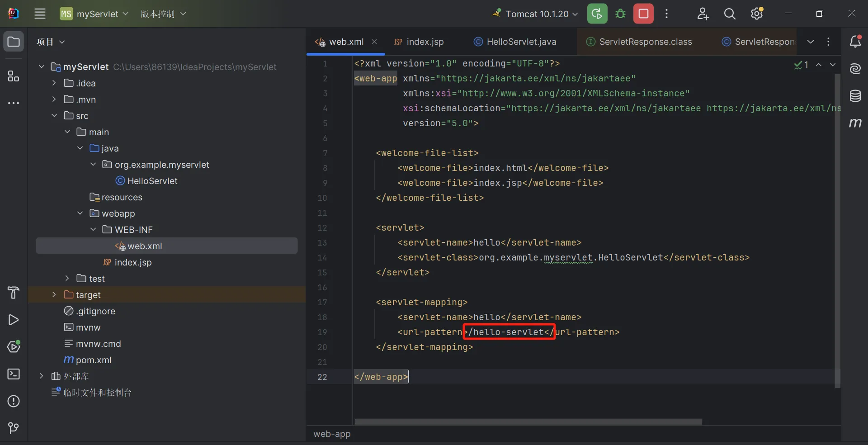868x445 pixels.
Task: Open the Run tool window
Action: tap(14, 320)
